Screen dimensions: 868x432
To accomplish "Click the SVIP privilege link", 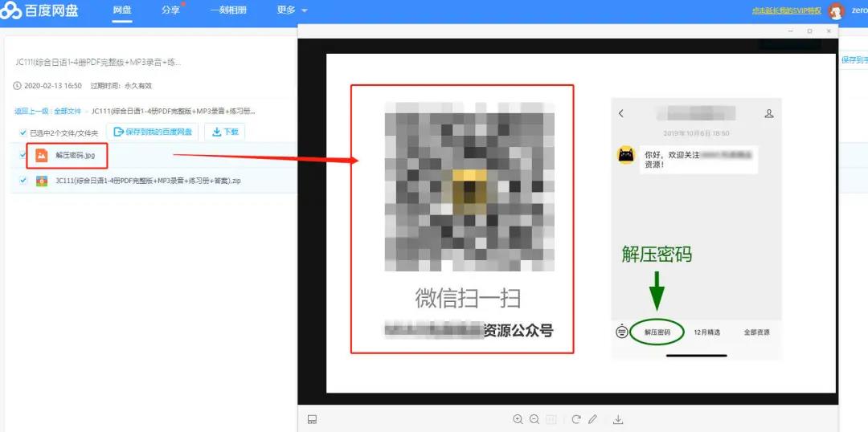I will coord(786,10).
